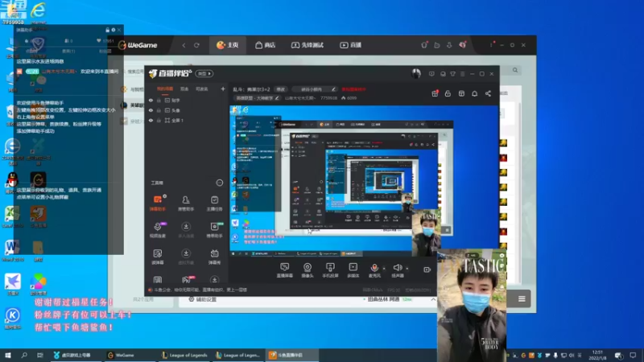This screenshot has height=362, width=644.
Task: Click the 修改 button beside the stream title
Action: pos(280,89)
